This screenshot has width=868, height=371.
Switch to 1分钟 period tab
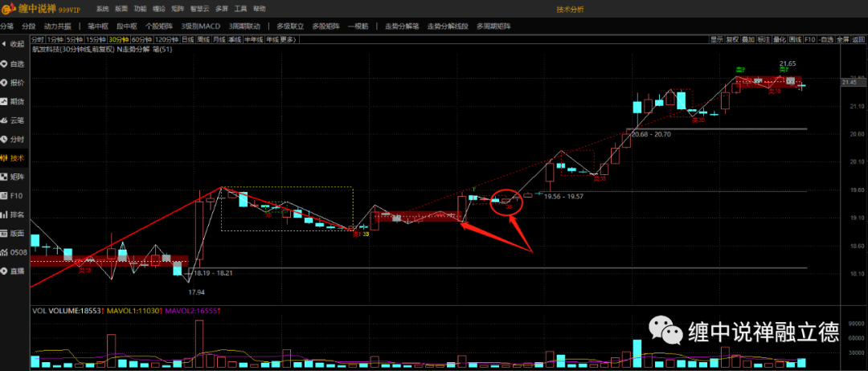point(55,39)
